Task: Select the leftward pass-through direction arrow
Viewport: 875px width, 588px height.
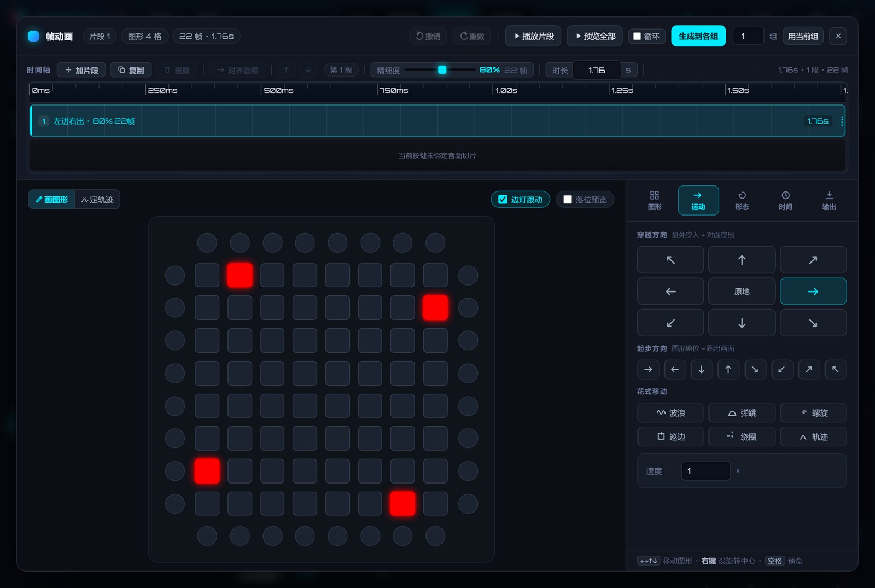Action: click(670, 292)
